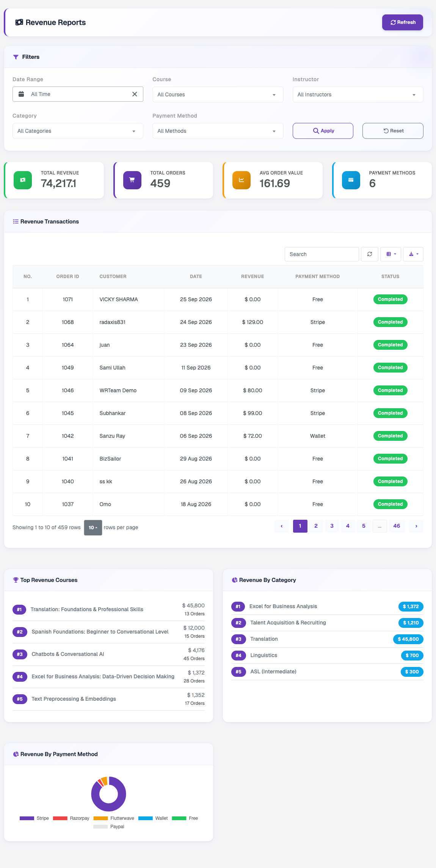Image resolution: width=436 pixels, height=868 pixels.
Task: Expand the All Instructors dropdown
Action: tap(358, 94)
